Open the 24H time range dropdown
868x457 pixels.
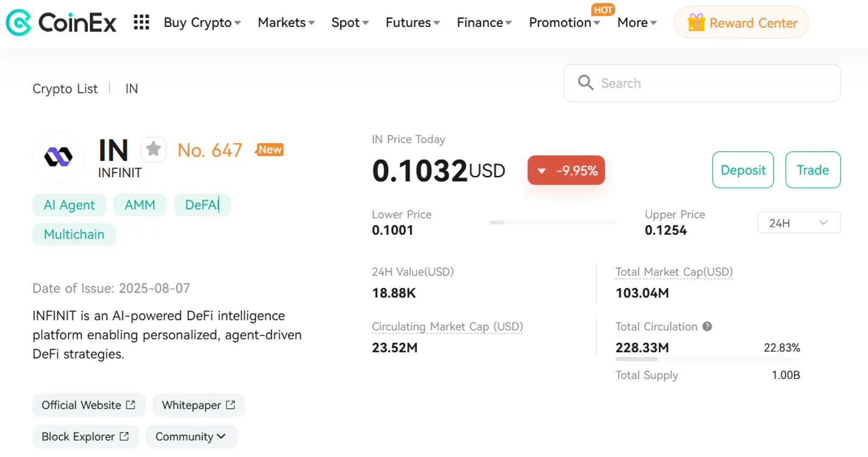pos(799,223)
